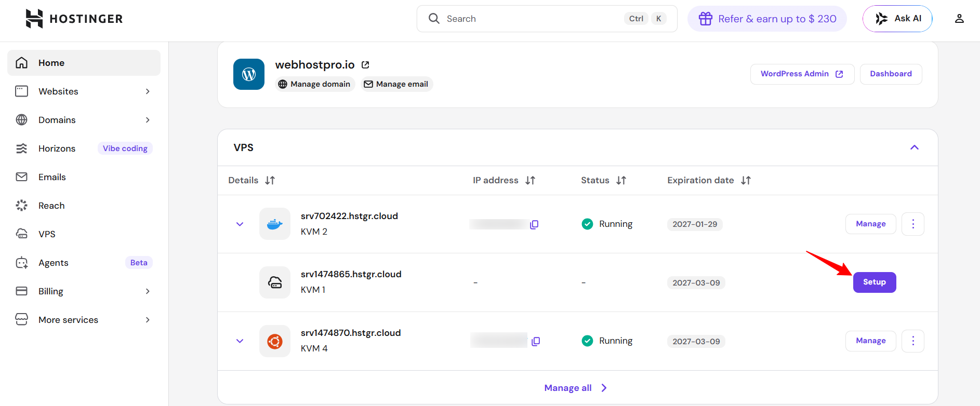The image size is (980, 406).
Task: Expand details row for srv1474870.hstgr.cloud
Action: [x=240, y=341]
